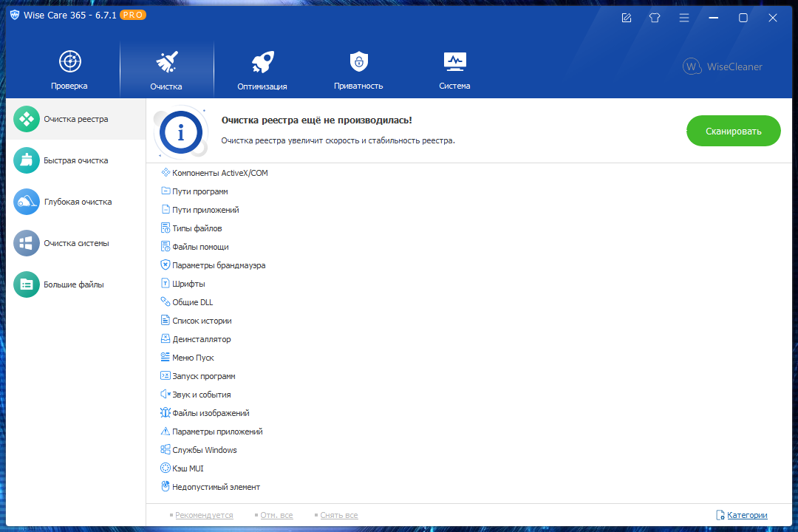798x532 pixels.
Task: Click the WiseCleaner logo
Action: 723,66
